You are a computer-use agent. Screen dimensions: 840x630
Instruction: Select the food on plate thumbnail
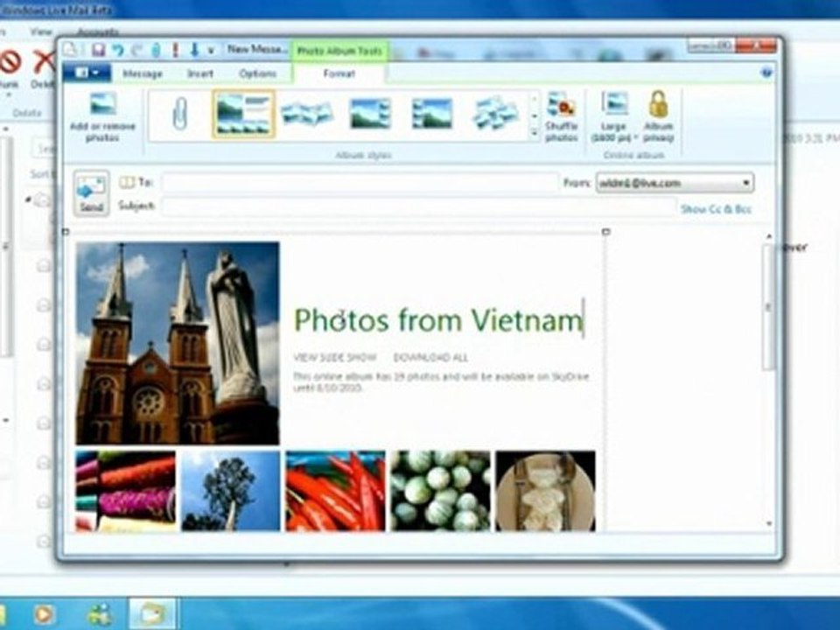click(545, 491)
